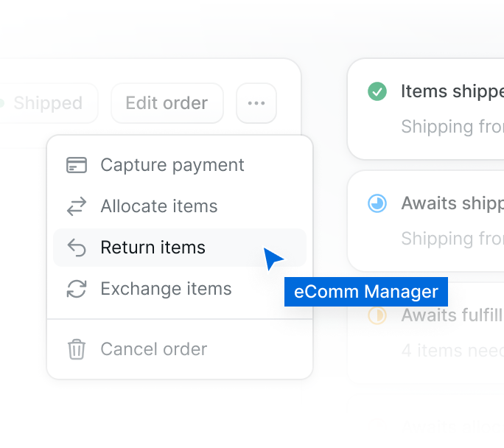Viewport: 504px width, 448px height.
Task: Select the Return items menu entry
Action: (180, 248)
